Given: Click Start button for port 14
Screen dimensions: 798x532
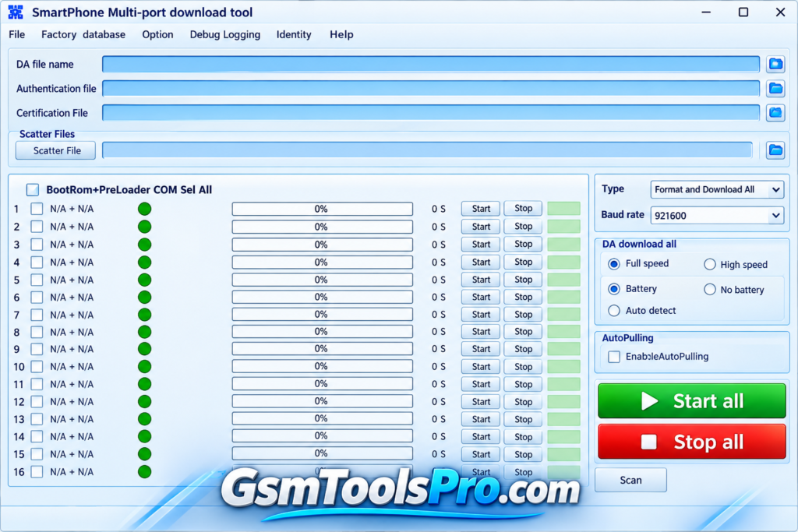Looking at the screenshot, I should 481,436.
